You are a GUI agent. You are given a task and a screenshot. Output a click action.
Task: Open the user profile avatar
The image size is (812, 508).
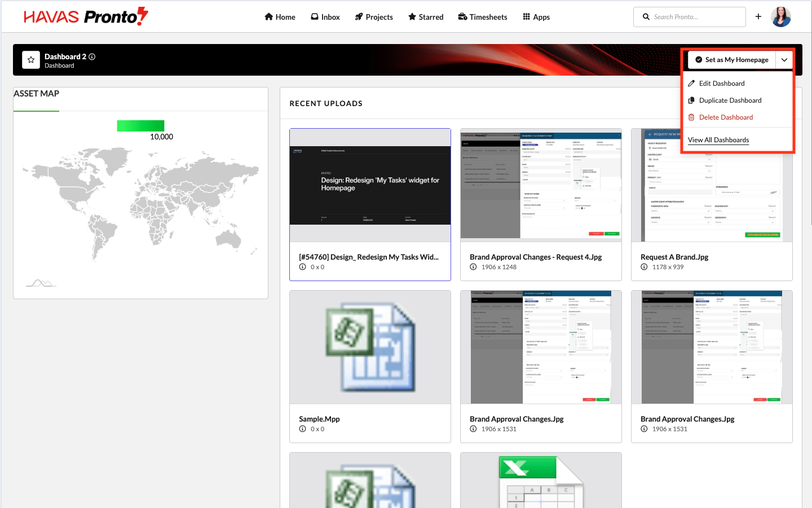(781, 17)
